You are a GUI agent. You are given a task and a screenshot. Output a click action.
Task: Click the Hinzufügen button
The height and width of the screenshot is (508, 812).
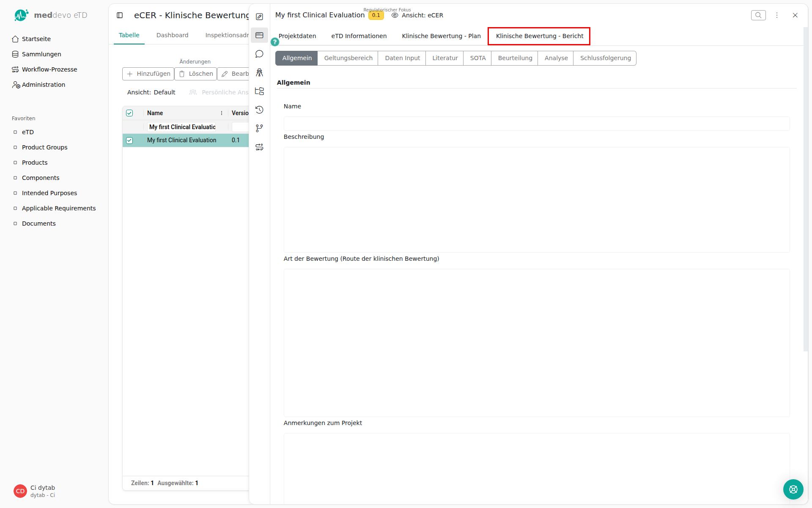point(148,74)
